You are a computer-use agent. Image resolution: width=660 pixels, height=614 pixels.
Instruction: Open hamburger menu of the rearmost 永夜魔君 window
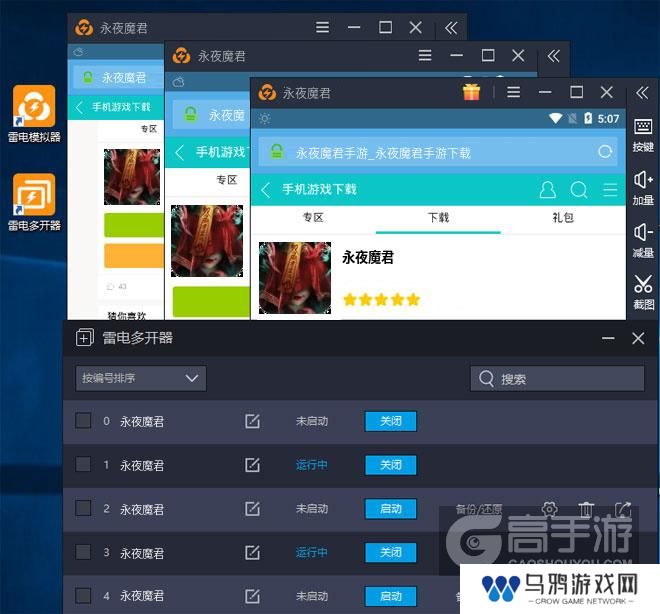(322, 28)
